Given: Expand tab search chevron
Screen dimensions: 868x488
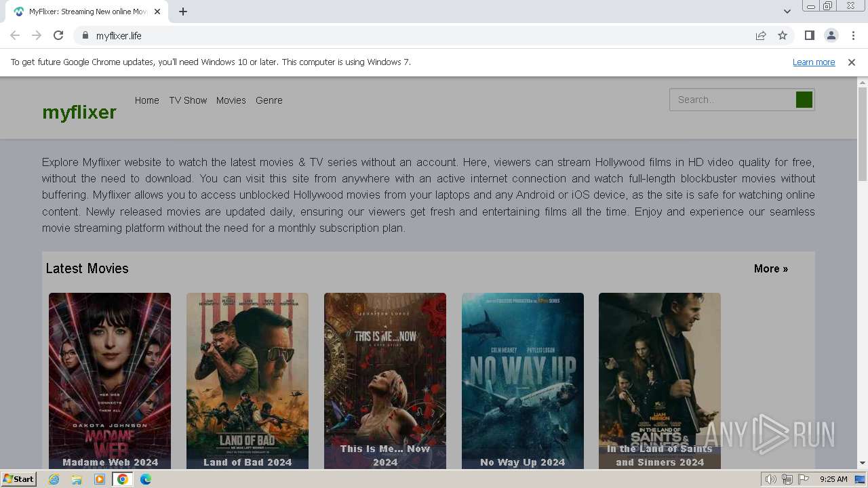Looking at the screenshot, I should [x=787, y=12].
